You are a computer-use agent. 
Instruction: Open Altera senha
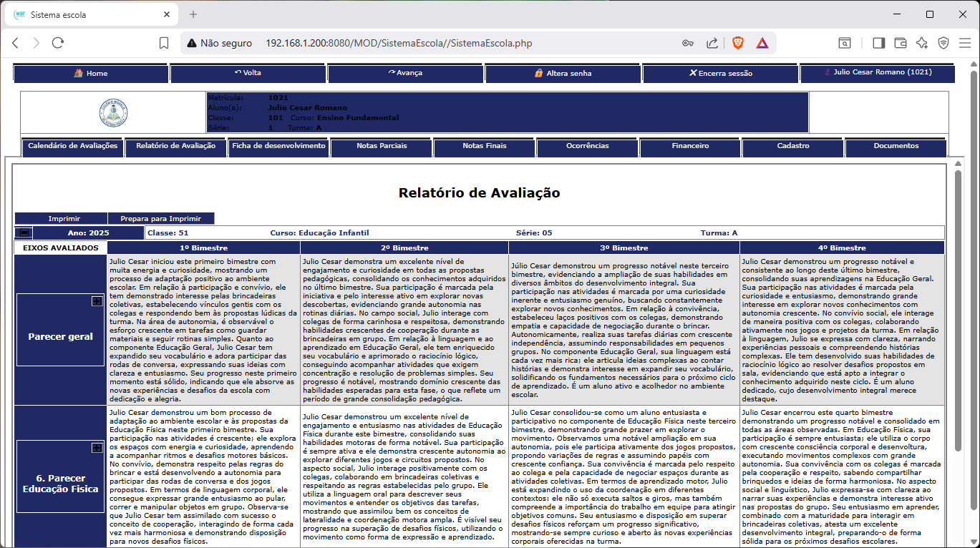(563, 74)
